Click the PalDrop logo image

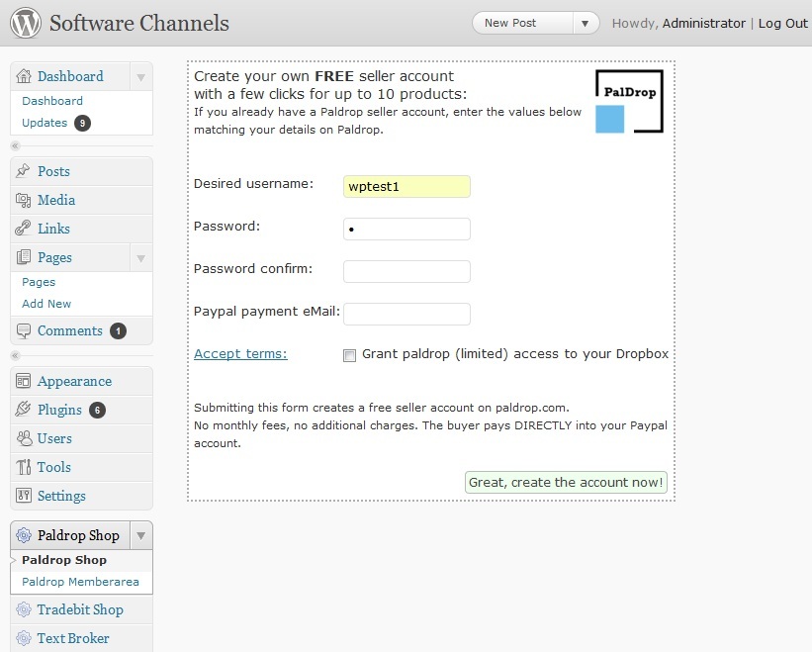point(629,102)
